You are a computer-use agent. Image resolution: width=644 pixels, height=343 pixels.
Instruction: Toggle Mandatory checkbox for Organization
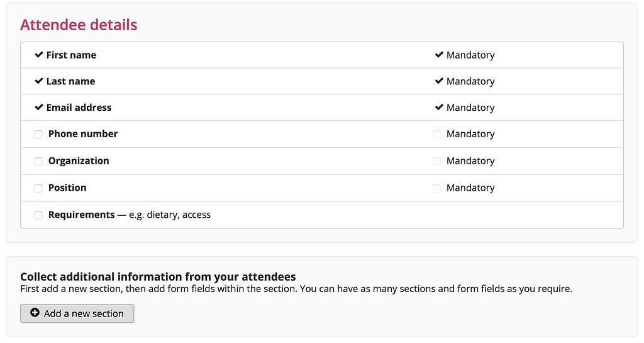(437, 161)
